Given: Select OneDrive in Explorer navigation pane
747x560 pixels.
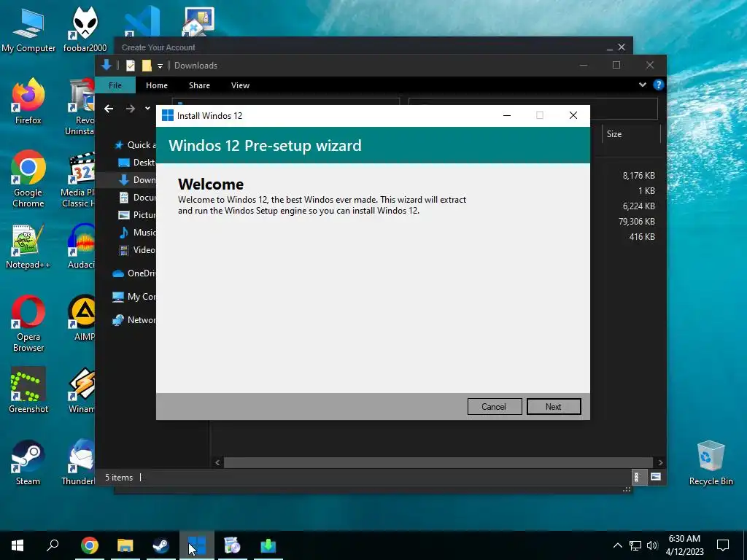Looking at the screenshot, I should pyautogui.click(x=134, y=273).
